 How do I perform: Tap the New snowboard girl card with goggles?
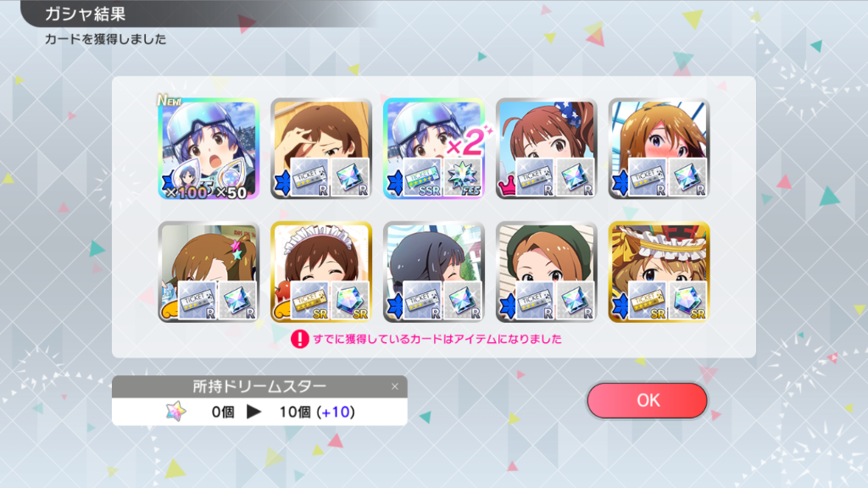coord(209,149)
